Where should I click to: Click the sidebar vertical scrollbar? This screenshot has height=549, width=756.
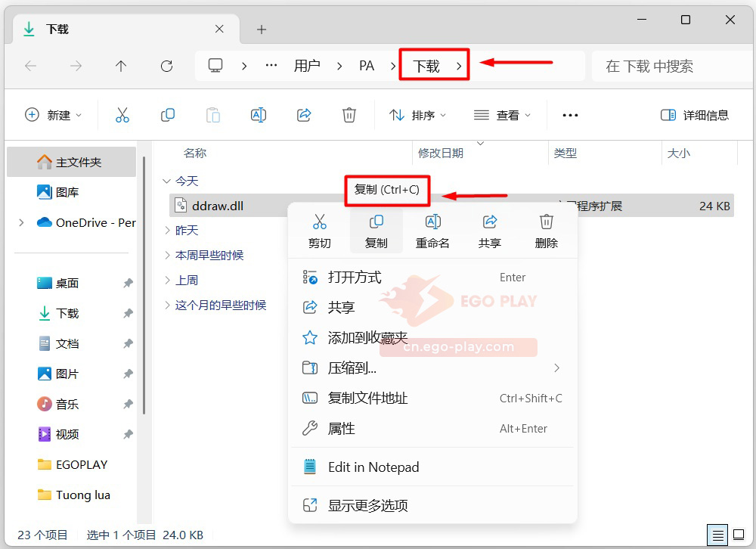point(144,286)
